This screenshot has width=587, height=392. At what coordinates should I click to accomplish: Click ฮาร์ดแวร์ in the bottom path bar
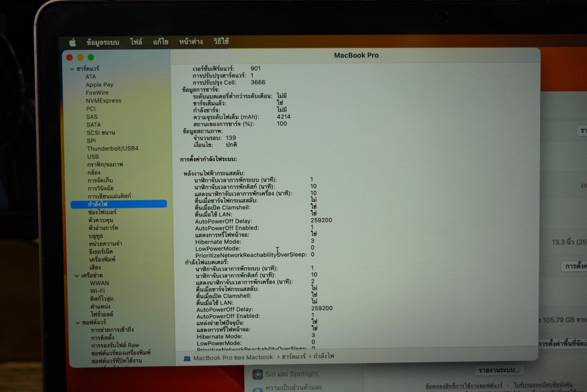point(294,356)
